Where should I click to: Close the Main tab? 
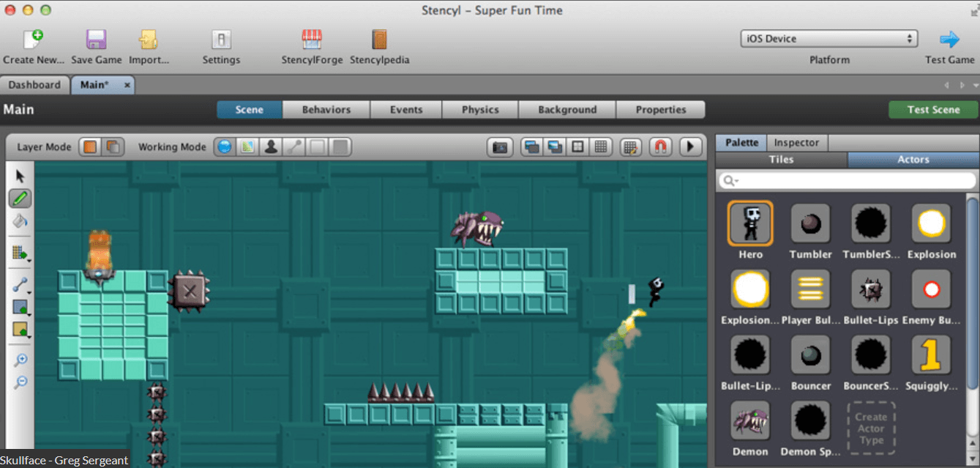click(127, 85)
